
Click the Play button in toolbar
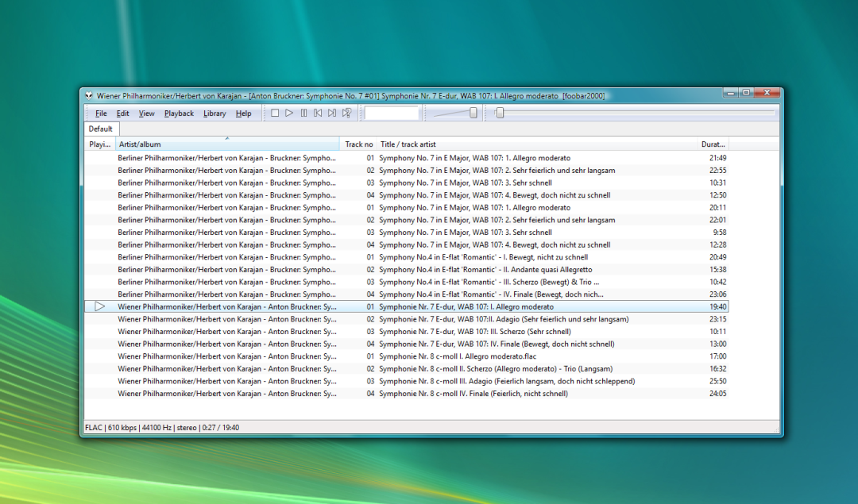289,113
